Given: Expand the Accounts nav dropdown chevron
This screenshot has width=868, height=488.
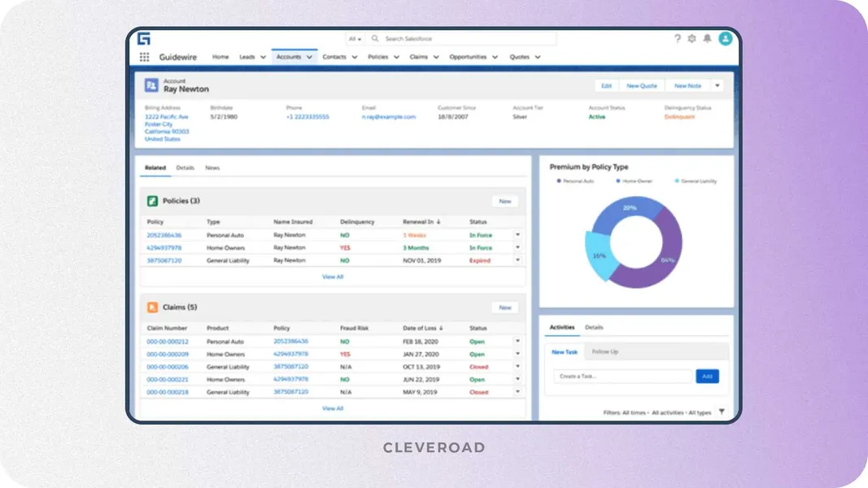Looking at the screenshot, I should (x=309, y=57).
